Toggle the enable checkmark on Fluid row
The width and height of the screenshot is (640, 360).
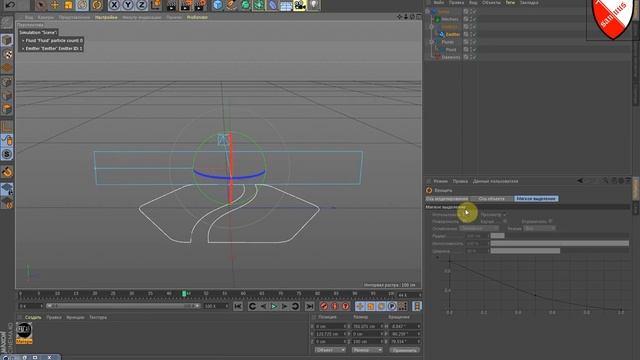(x=474, y=49)
